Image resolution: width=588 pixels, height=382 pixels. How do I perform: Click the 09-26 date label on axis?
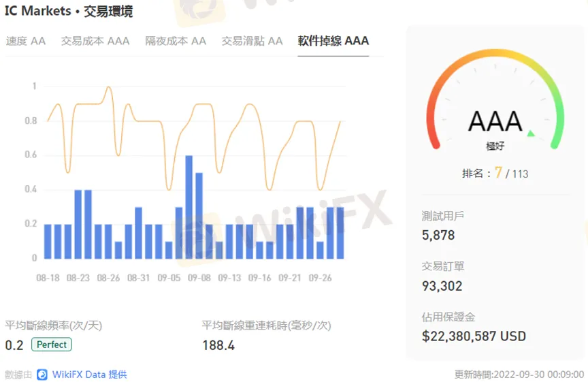point(321,278)
